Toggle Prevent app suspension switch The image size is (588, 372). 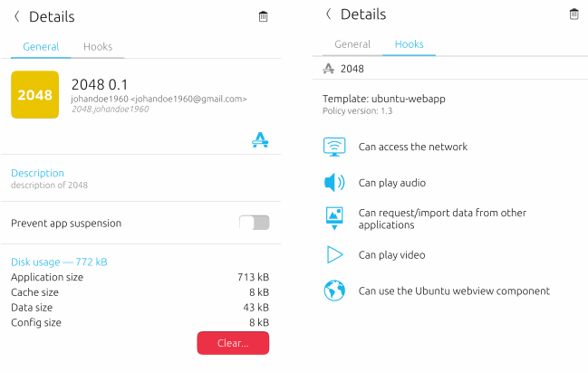click(x=255, y=223)
